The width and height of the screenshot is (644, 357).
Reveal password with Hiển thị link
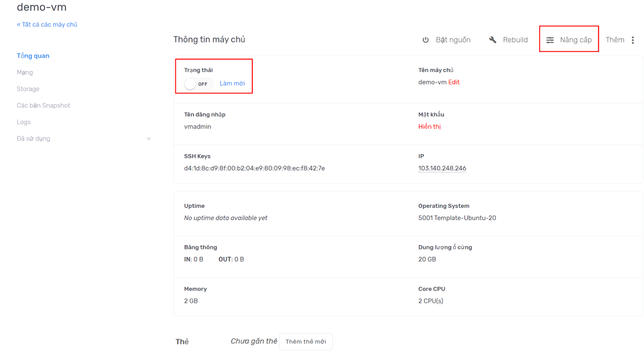[429, 127]
